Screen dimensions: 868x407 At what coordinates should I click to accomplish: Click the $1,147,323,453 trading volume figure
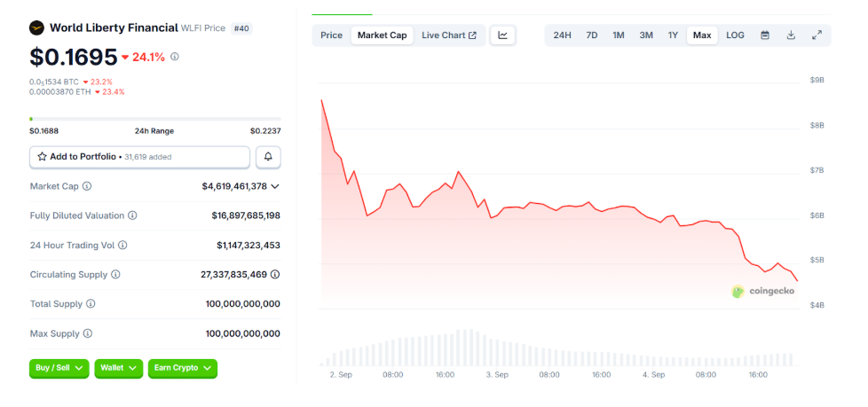[249, 245]
